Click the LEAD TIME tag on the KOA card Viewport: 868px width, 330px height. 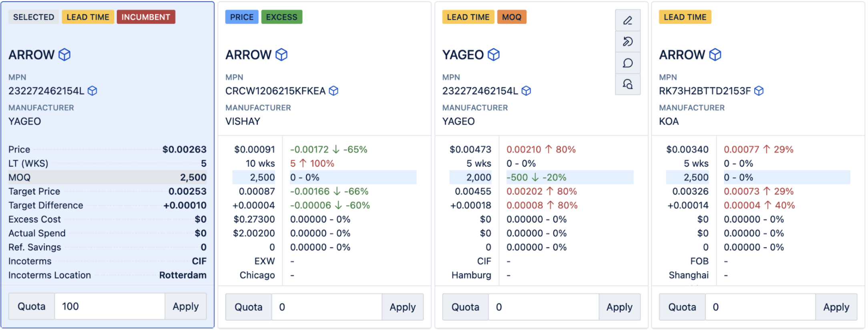tap(685, 17)
